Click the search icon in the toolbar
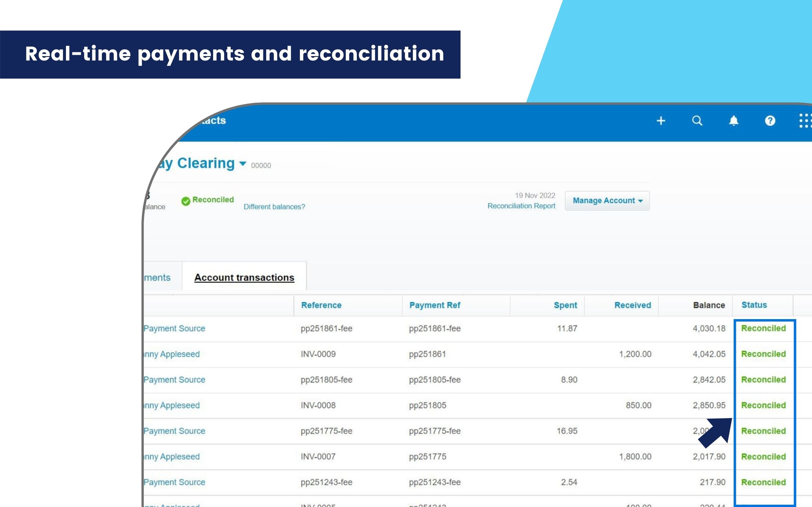The height and width of the screenshot is (507, 812). click(697, 121)
